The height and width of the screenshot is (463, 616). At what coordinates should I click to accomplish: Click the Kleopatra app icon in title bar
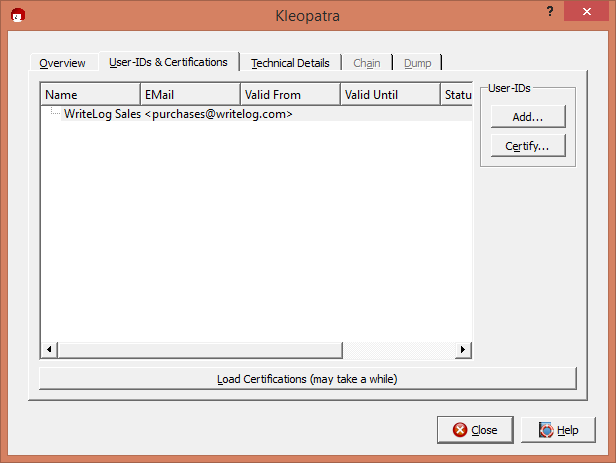click(x=18, y=15)
